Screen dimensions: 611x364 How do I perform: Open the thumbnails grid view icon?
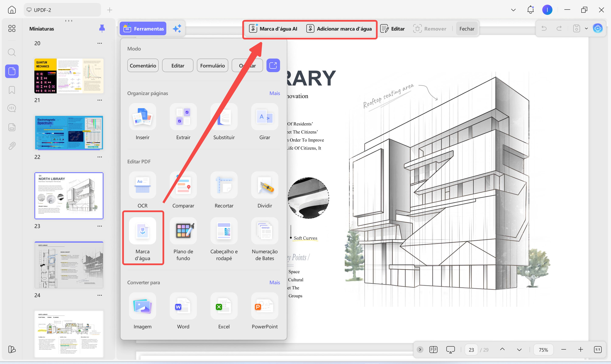[x=12, y=28]
